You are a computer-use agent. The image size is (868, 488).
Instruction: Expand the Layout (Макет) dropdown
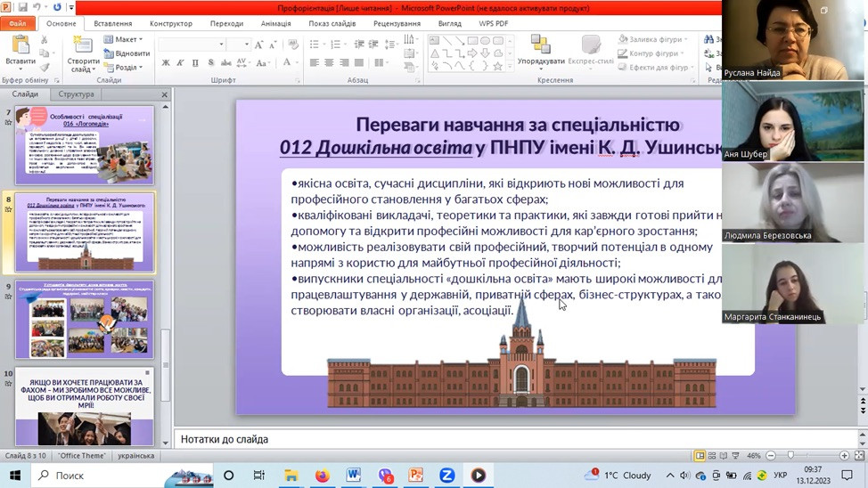click(x=123, y=39)
